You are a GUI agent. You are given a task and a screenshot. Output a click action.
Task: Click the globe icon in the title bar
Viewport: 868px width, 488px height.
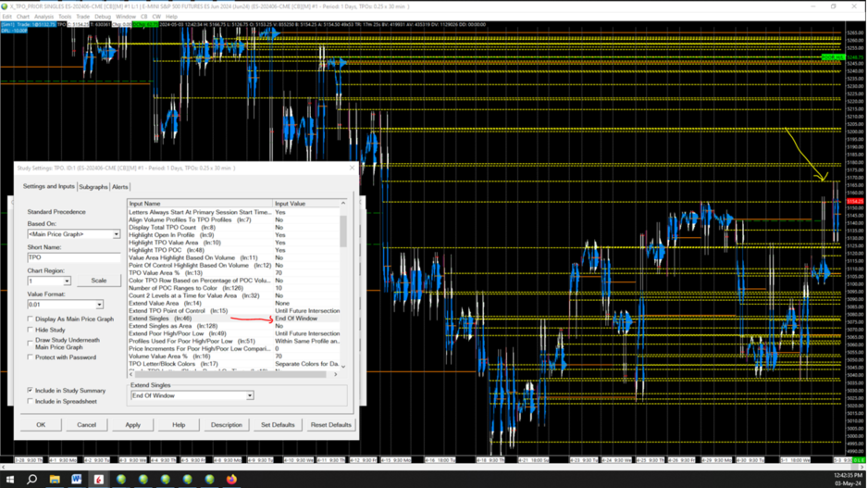5,6
